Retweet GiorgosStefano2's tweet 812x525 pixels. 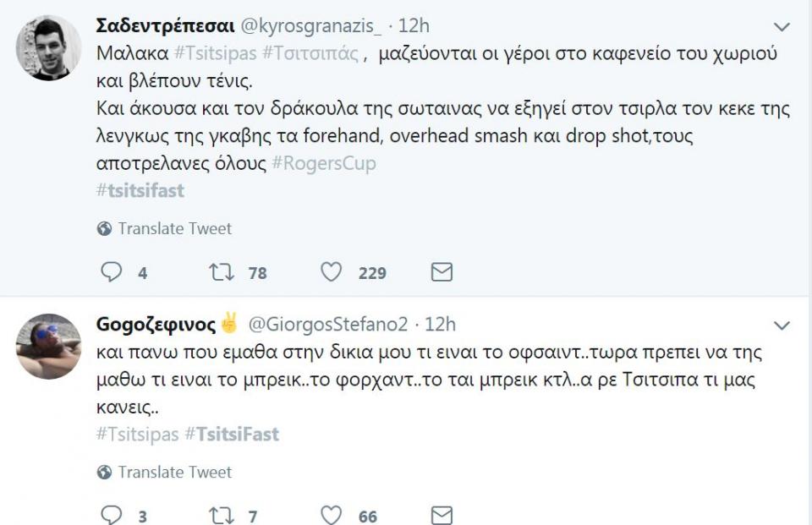pyautogui.click(x=222, y=513)
